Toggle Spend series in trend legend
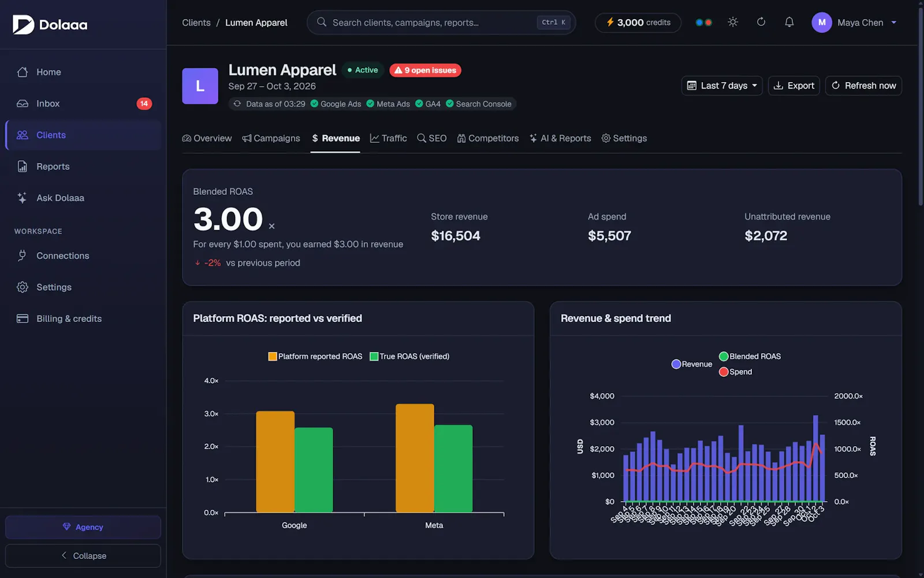This screenshot has width=924, height=578. pos(735,372)
